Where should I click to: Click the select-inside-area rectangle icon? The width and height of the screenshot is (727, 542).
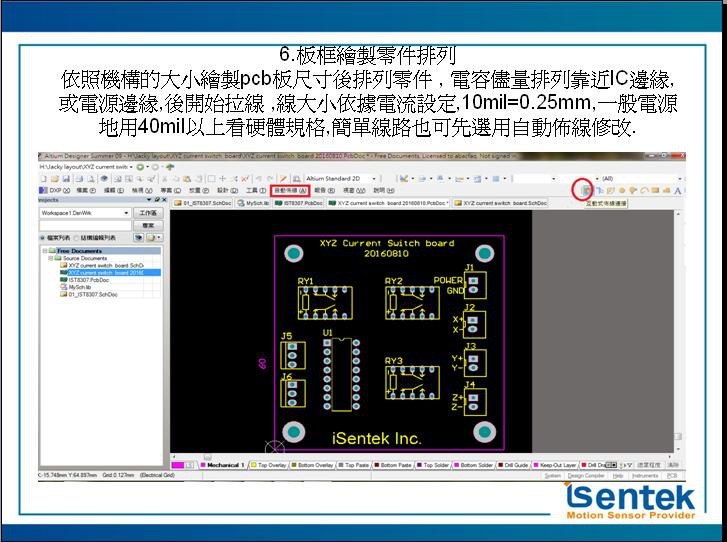(211, 179)
